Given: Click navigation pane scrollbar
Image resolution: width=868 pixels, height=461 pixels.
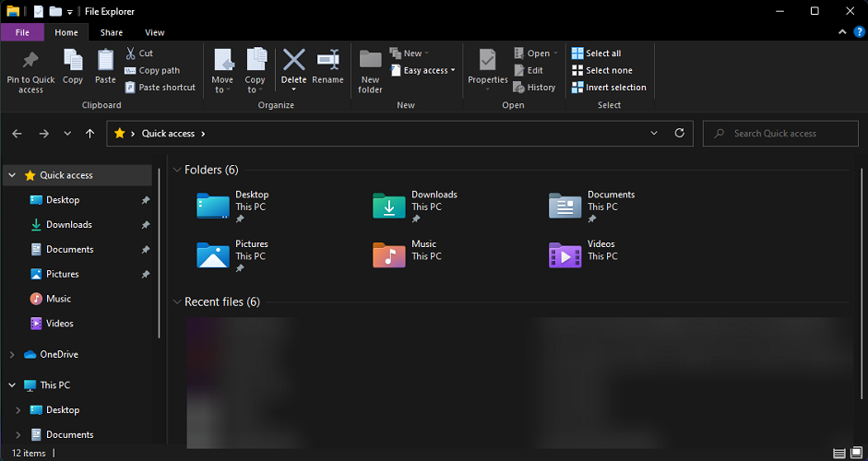Looking at the screenshot, I should point(160,254).
